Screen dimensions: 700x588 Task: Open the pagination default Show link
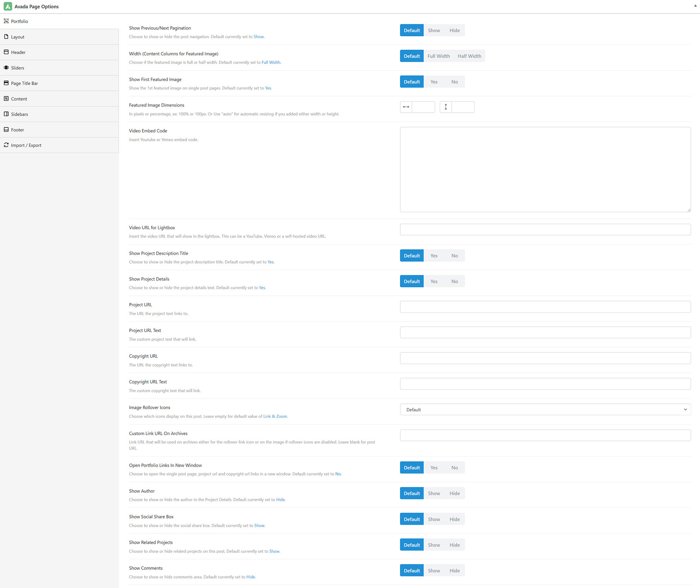click(x=258, y=37)
